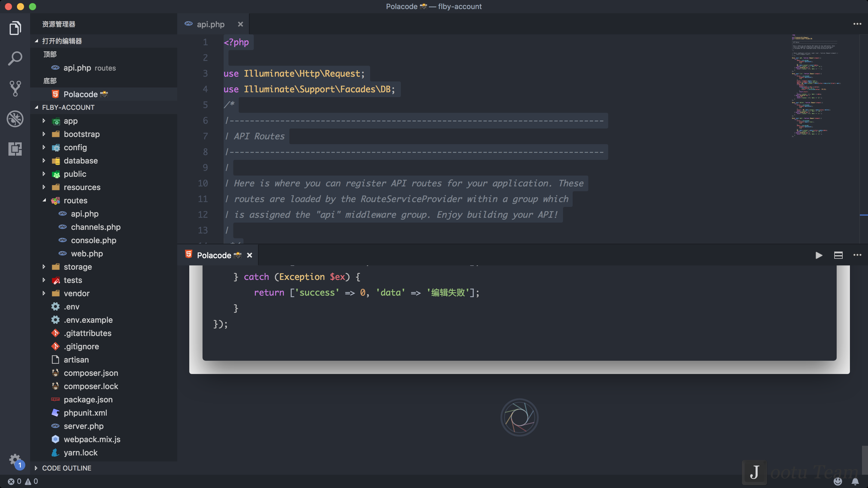This screenshot has width=868, height=488.
Task: Click the play button in Polacode panel
Action: 819,255
